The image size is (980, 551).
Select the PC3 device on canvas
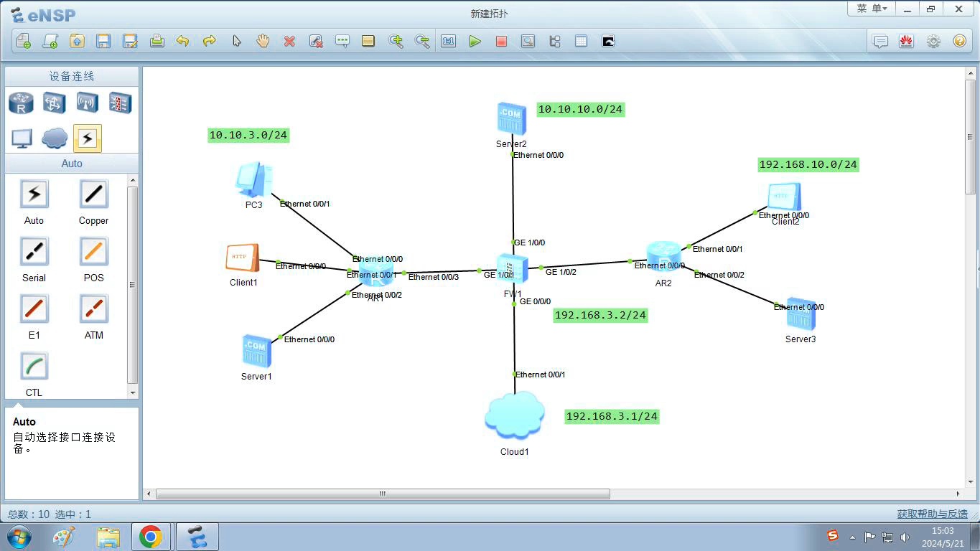pos(253,180)
